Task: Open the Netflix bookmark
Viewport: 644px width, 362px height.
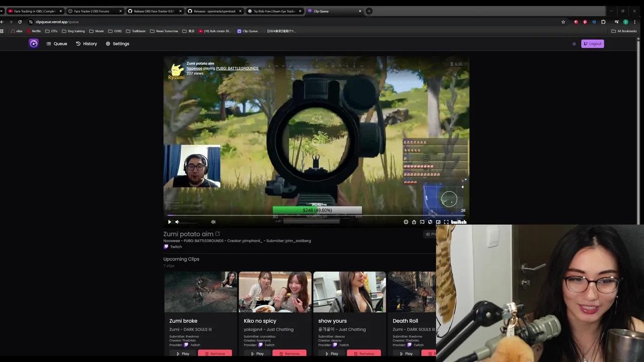Action: coord(34,31)
